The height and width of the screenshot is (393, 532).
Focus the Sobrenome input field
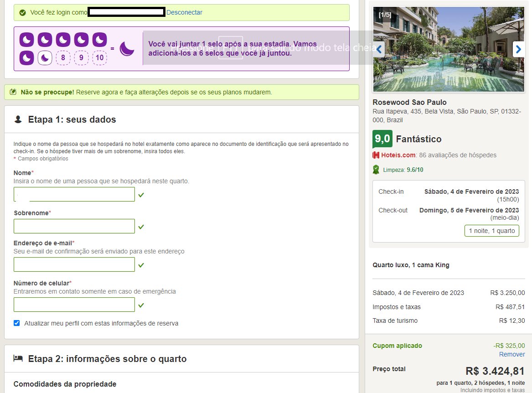74,226
